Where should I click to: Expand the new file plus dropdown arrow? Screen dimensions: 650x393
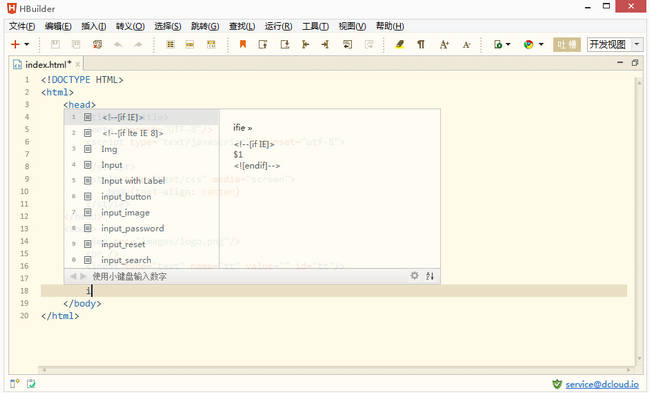(x=27, y=44)
